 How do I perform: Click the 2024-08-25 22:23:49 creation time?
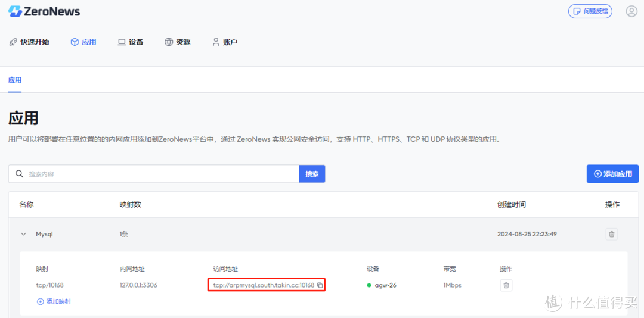click(527, 234)
